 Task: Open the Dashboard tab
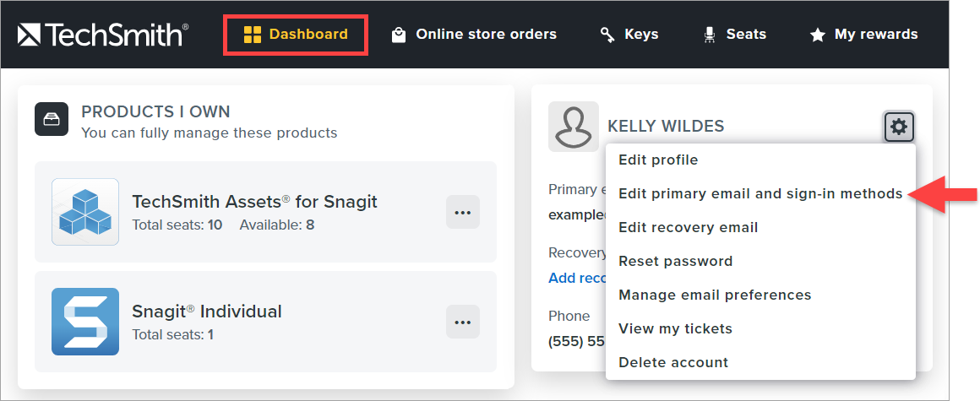(x=296, y=35)
